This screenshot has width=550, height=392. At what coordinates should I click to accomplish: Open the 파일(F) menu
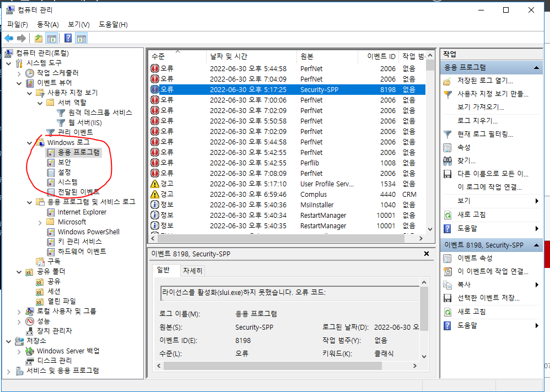pos(18,25)
